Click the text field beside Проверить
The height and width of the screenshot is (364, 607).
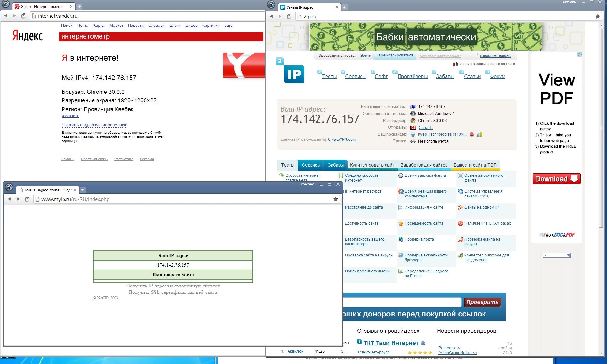(402, 302)
